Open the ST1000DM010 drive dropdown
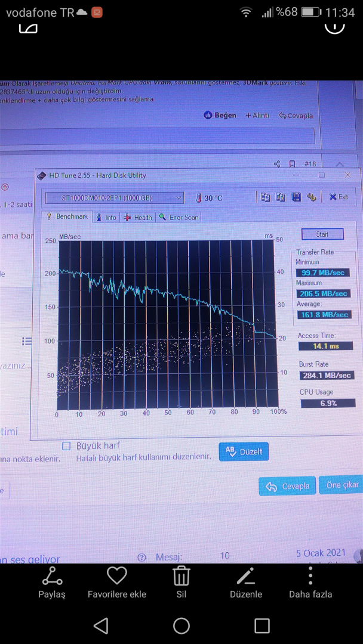363x644 pixels. click(114, 198)
